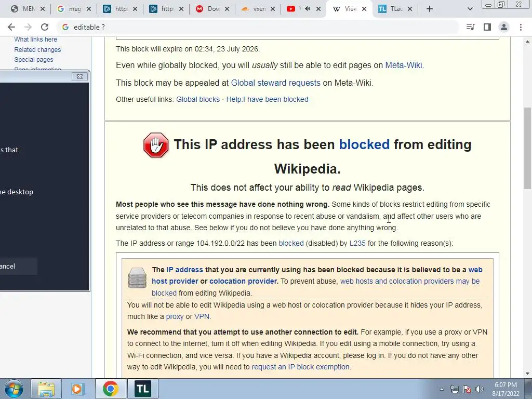The image size is (532, 399).
Task: Toggle the Chrome side panel icon
Action: click(487, 27)
